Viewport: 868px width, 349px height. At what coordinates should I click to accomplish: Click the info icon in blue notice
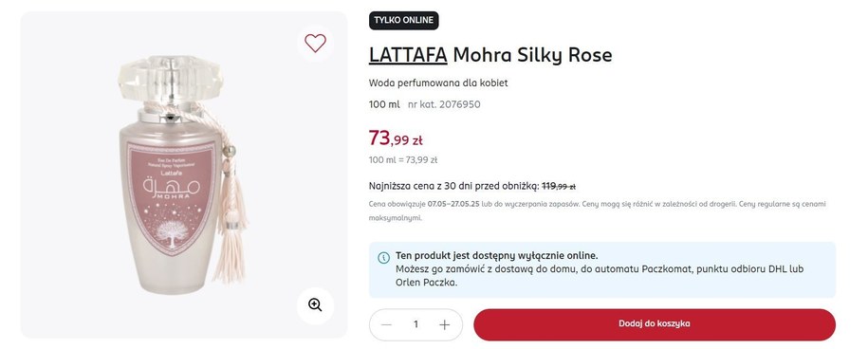383,258
